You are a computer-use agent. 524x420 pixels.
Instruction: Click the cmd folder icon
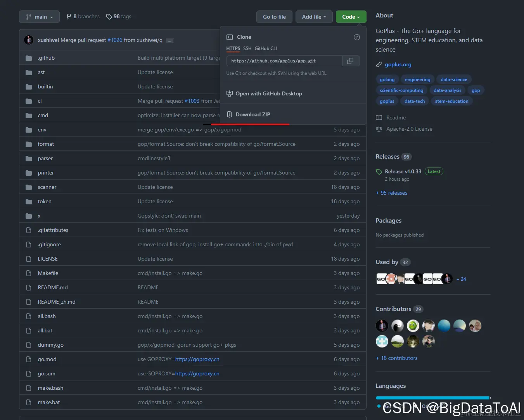tap(29, 116)
